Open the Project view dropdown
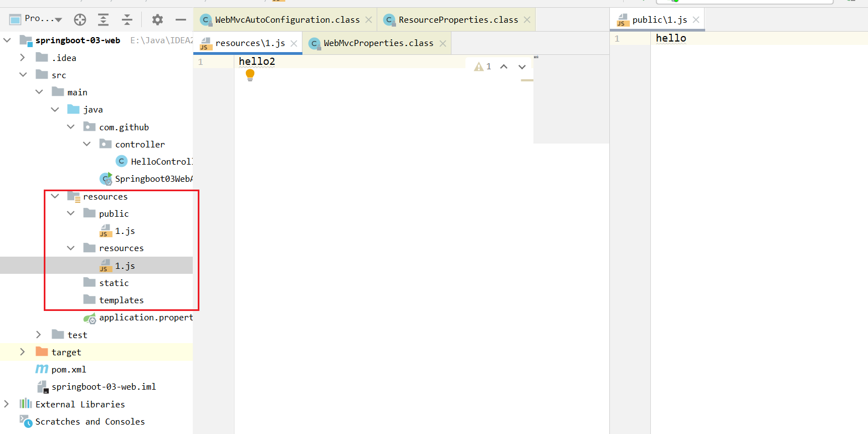This screenshot has height=434, width=868. point(37,19)
